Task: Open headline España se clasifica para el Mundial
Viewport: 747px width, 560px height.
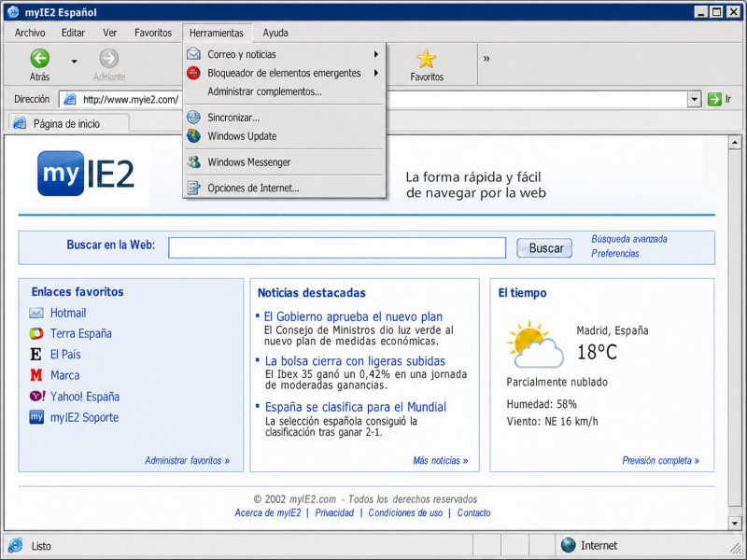Action: [356, 407]
